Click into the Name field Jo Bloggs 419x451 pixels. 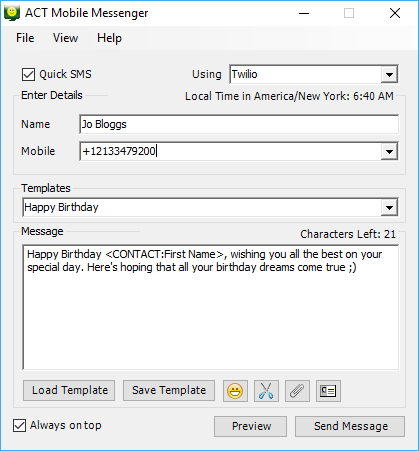(x=239, y=124)
